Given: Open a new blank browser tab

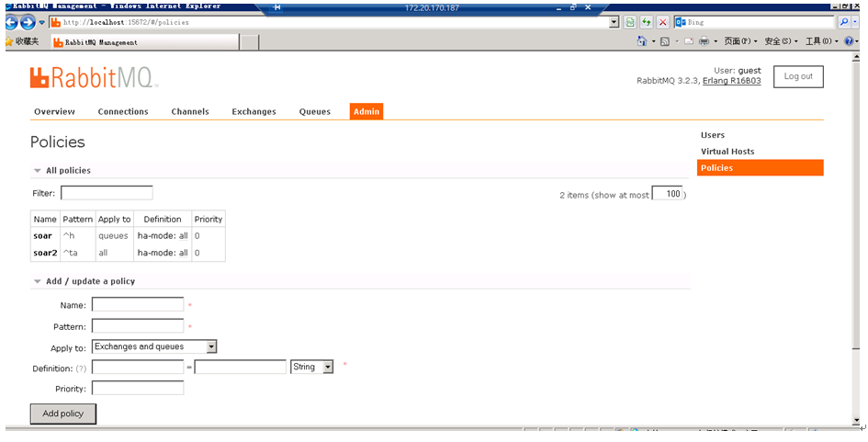Looking at the screenshot, I should [250, 42].
